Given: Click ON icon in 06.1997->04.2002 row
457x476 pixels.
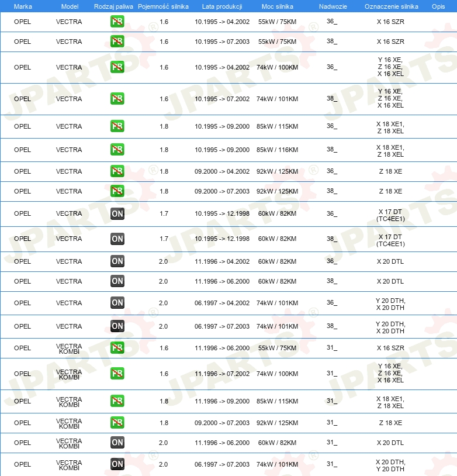Looking at the screenshot, I should click(x=117, y=303).
